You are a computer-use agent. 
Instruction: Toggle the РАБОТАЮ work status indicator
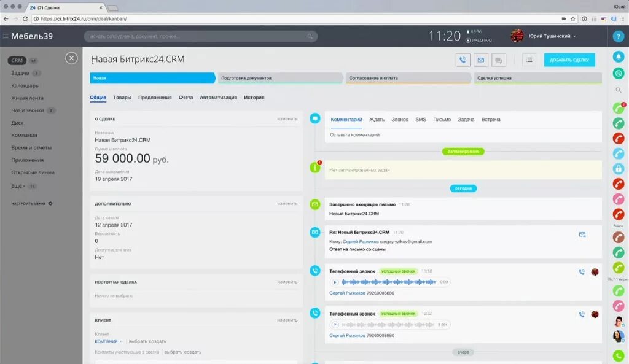(x=479, y=40)
